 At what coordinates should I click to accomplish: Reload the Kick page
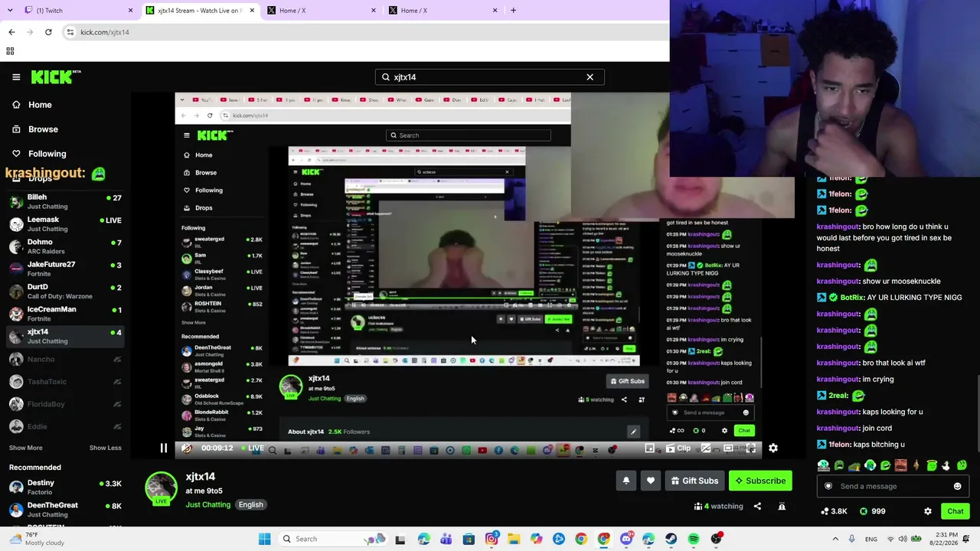pos(48,32)
